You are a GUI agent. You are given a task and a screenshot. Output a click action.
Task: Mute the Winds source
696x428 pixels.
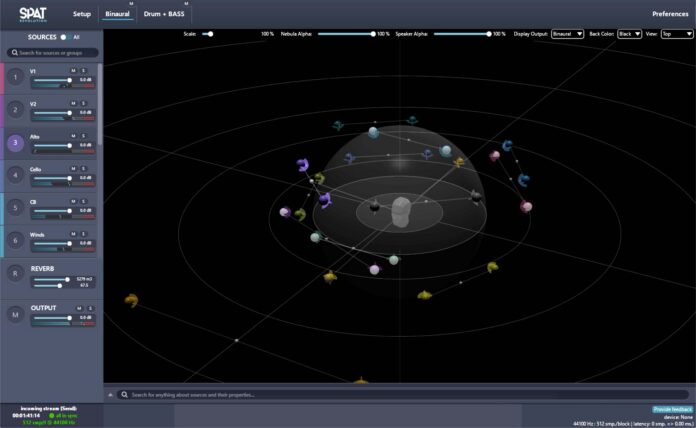(73, 234)
